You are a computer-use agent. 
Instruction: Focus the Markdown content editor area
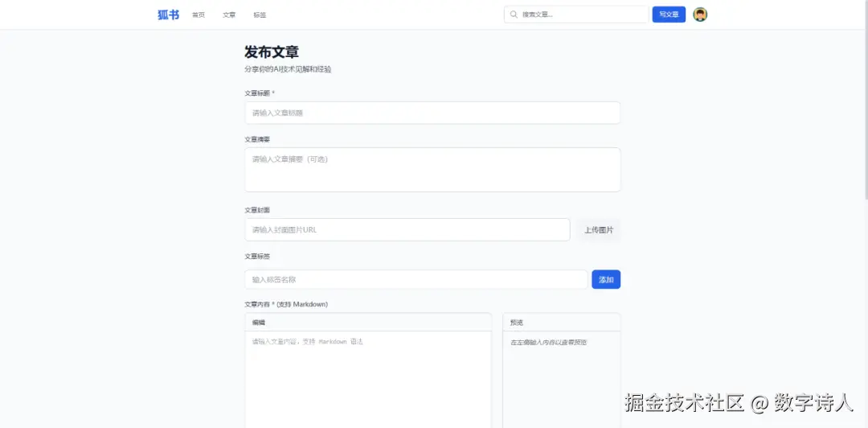pos(368,380)
